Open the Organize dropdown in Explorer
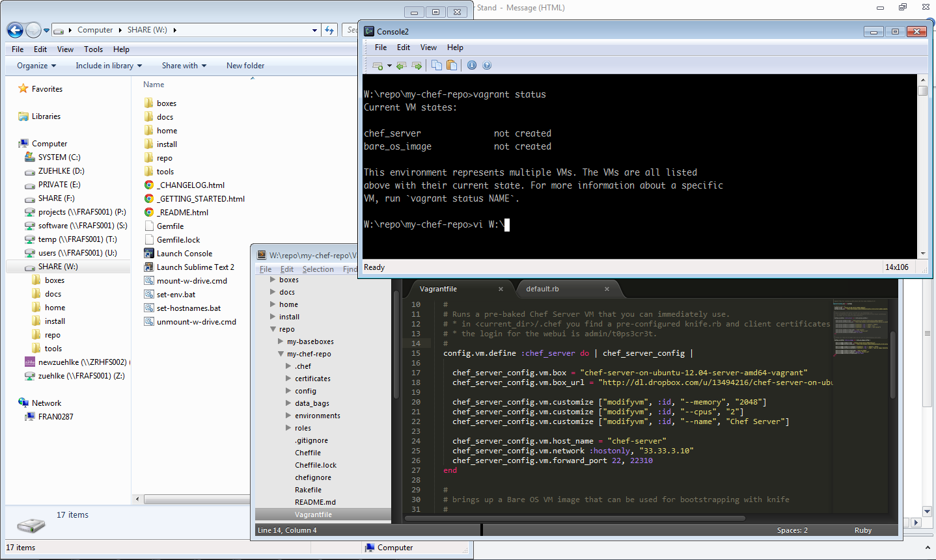 36,66
